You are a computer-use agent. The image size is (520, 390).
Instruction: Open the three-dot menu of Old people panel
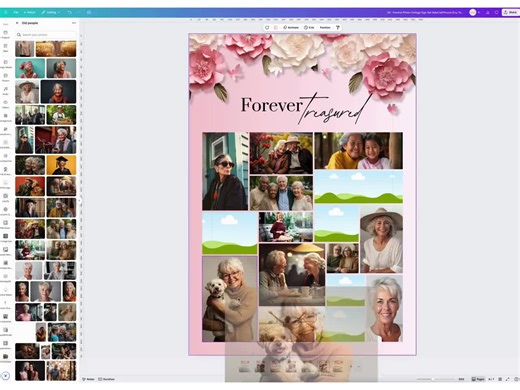74,23
